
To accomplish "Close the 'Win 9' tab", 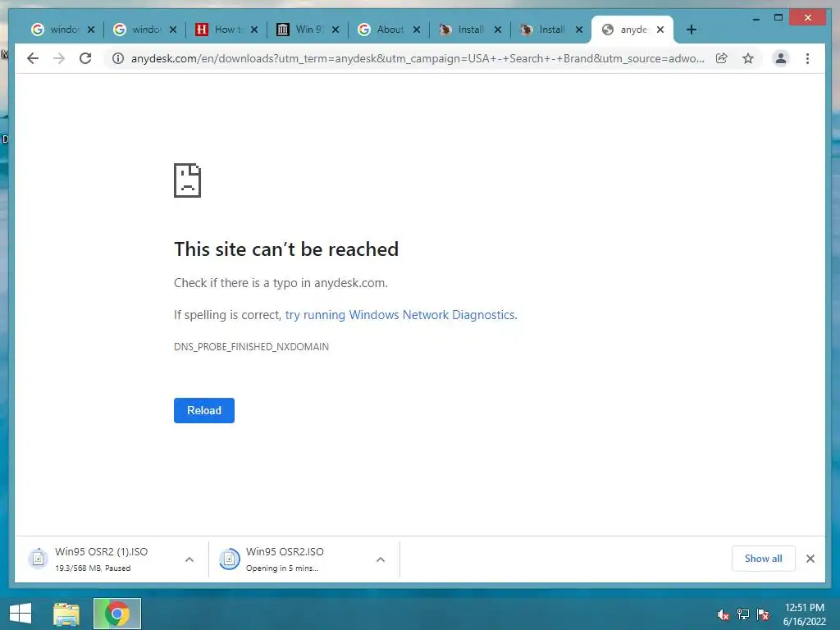I will [336, 30].
